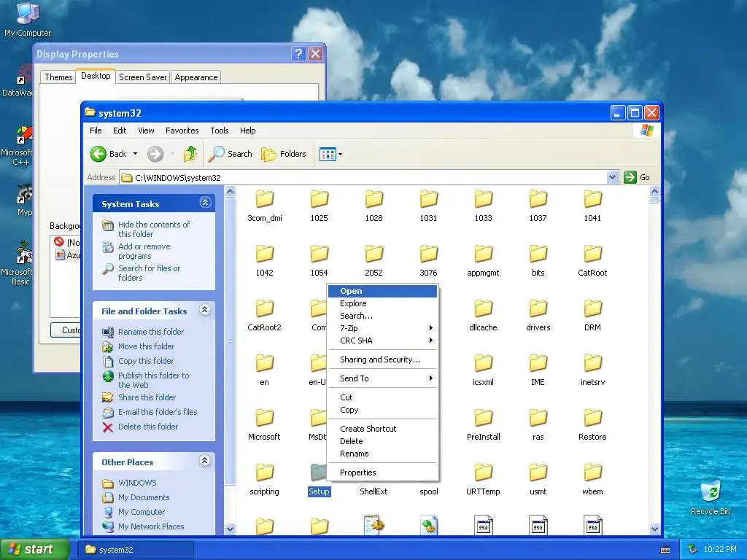The width and height of the screenshot is (747, 560).
Task: Select the inetsrv folder
Action: click(592, 370)
